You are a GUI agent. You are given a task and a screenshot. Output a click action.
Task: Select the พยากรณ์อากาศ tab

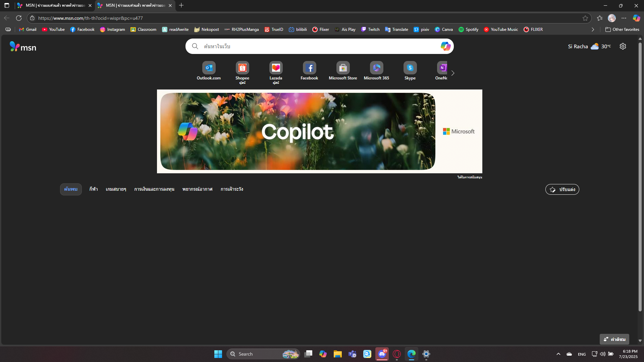(197, 189)
